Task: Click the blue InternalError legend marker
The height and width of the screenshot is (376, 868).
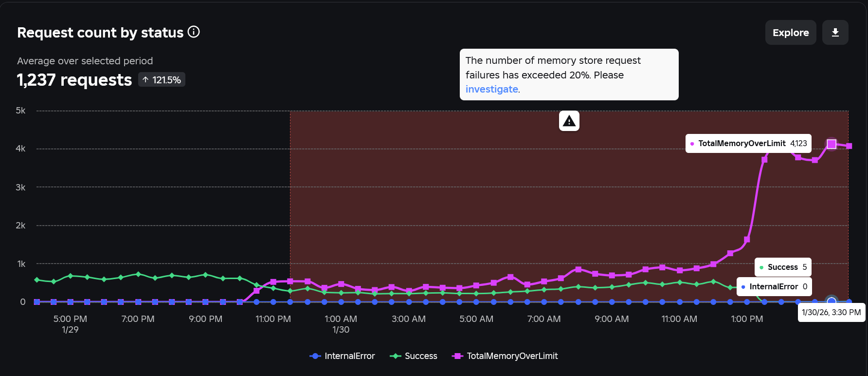Action: (315, 356)
